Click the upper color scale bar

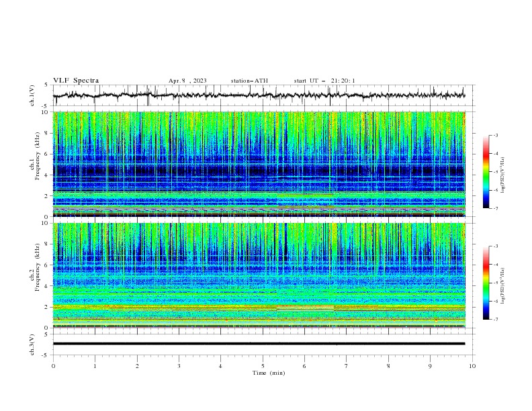(x=486, y=172)
